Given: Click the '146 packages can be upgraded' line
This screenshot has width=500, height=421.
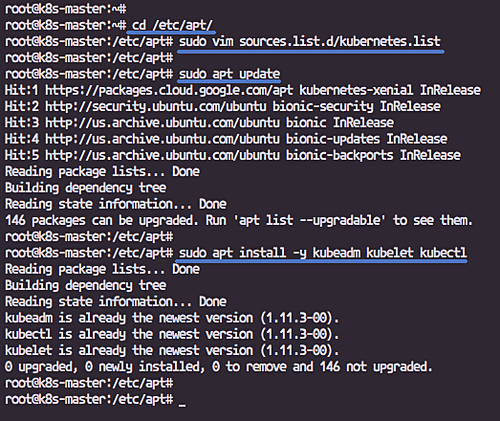Looking at the screenshot, I should click(239, 221).
